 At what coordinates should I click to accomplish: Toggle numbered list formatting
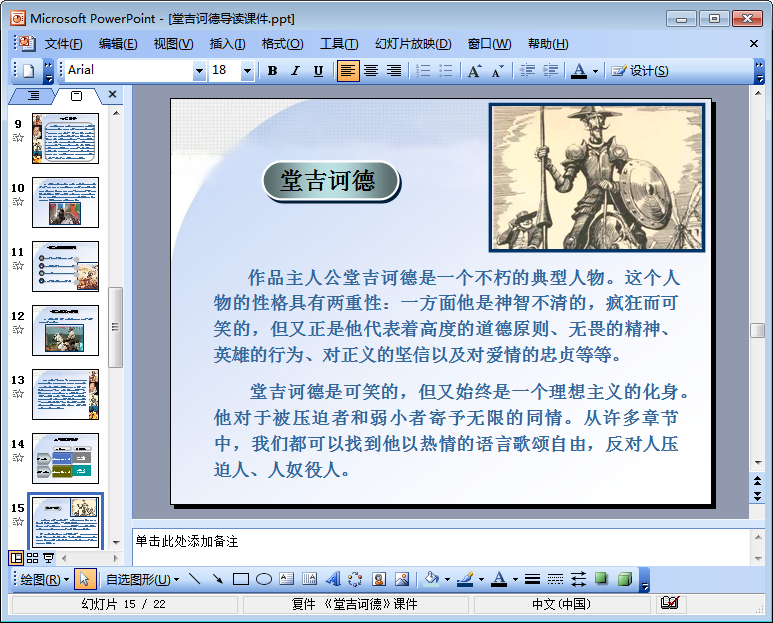tap(423, 71)
